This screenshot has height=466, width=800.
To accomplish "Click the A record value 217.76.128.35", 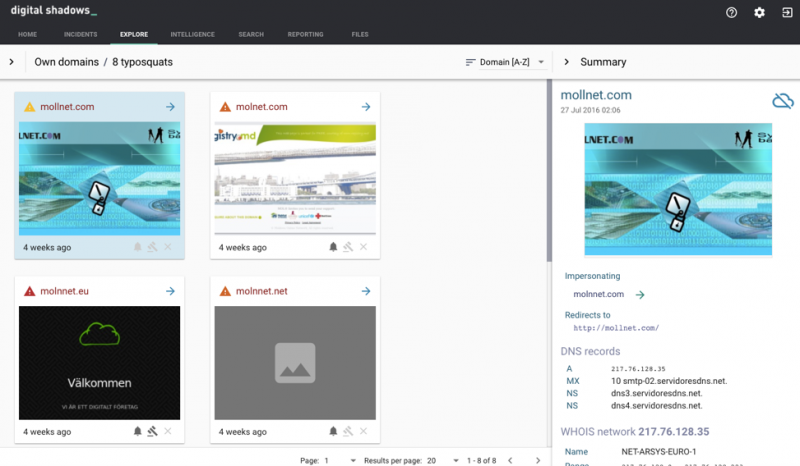I will pyautogui.click(x=638, y=369).
